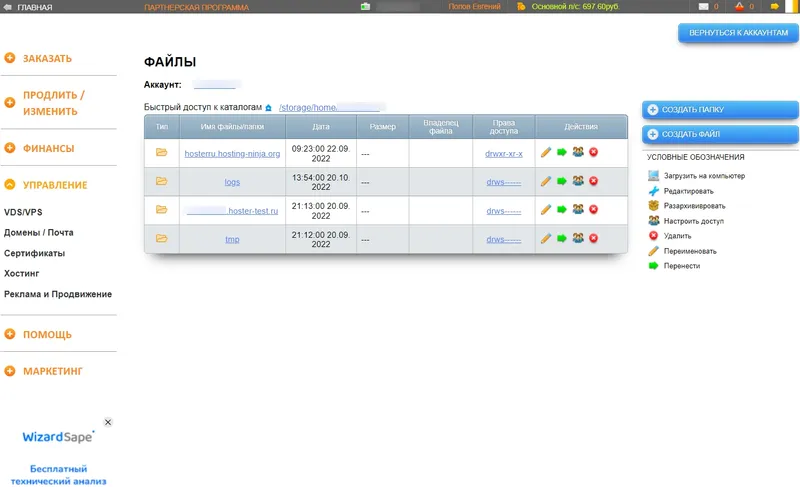800x487 pixels.
Task: Open Домены / Почта menu item
Action: click(39, 233)
